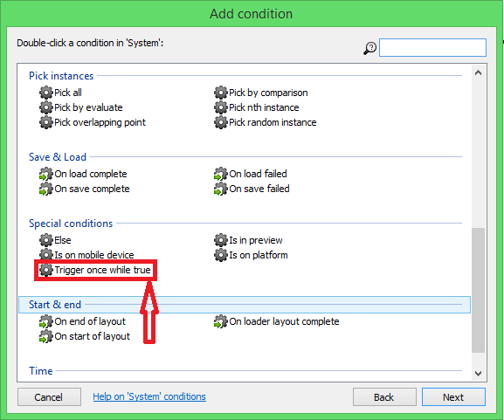
Task: Click the Special conditions group header
Action: click(x=71, y=224)
